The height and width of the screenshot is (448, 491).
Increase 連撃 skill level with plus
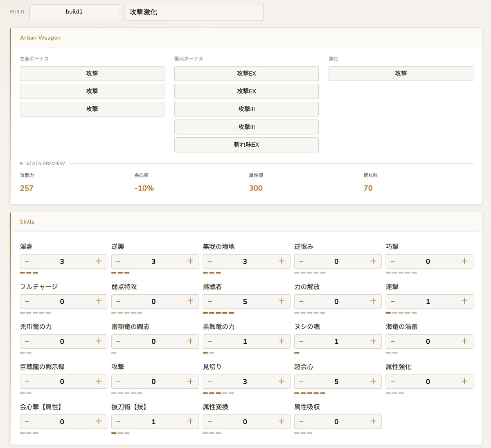[464, 301]
